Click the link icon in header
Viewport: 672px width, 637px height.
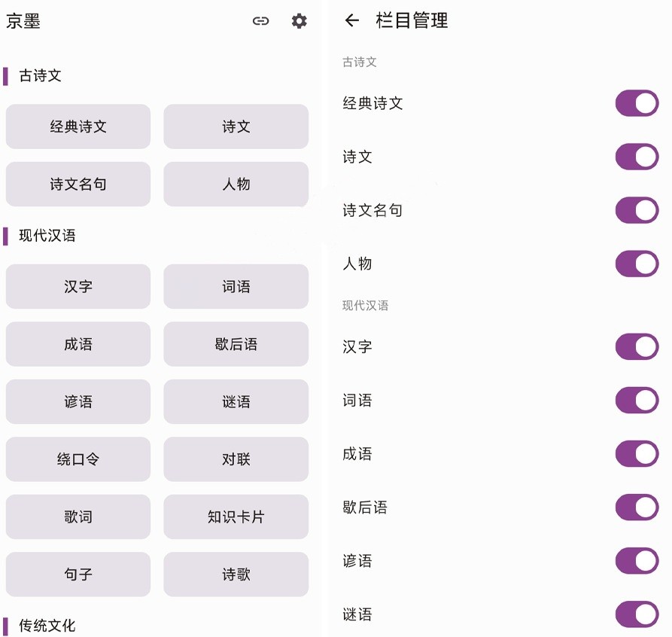[x=260, y=21]
